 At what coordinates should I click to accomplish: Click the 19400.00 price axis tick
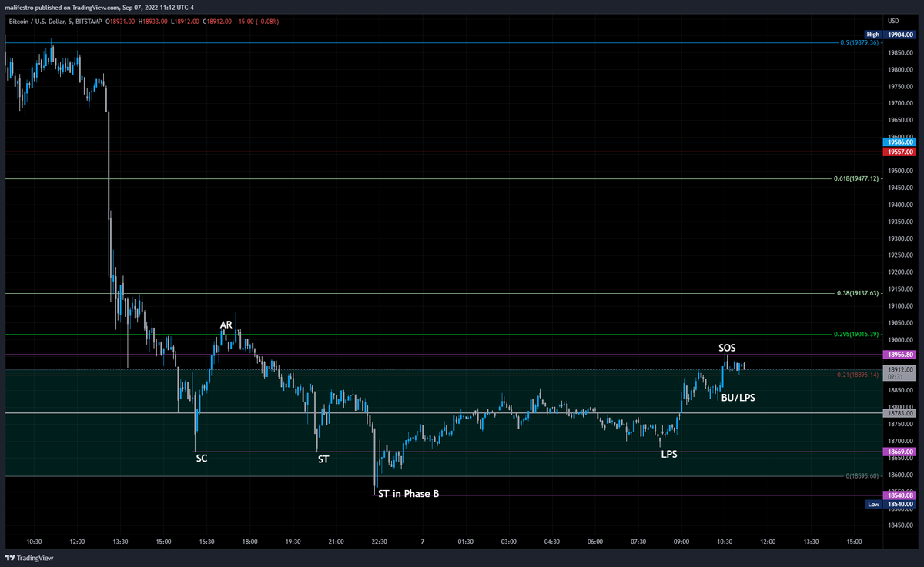(x=900, y=205)
